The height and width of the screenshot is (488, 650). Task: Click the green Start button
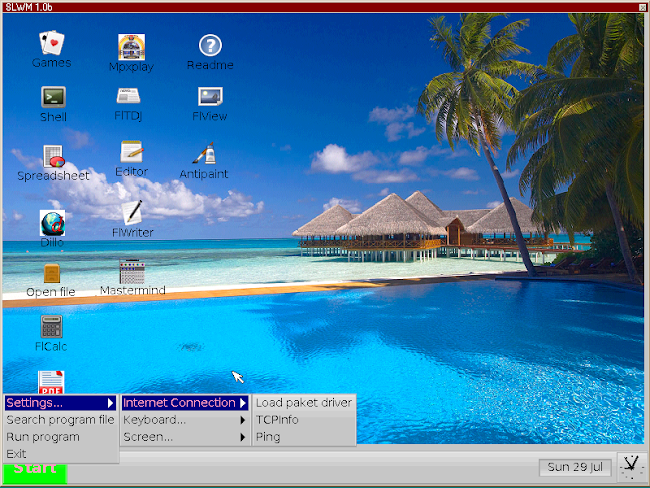point(35,473)
